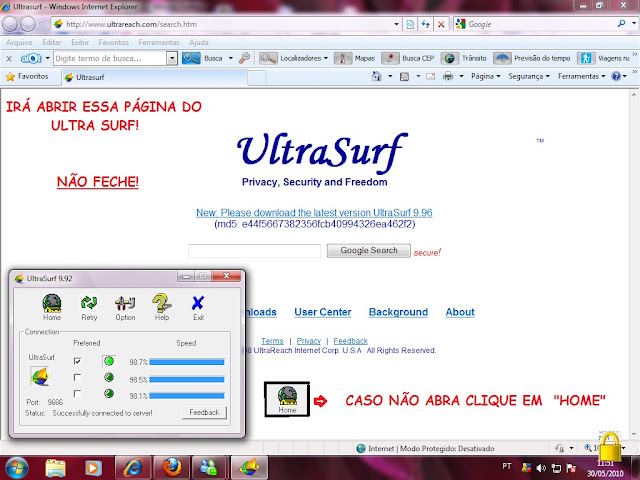This screenshot has height=480, width=640.
Task: Click the compatibility view icon in address bar
Action: pyautogui.click(x=410, y=24)
